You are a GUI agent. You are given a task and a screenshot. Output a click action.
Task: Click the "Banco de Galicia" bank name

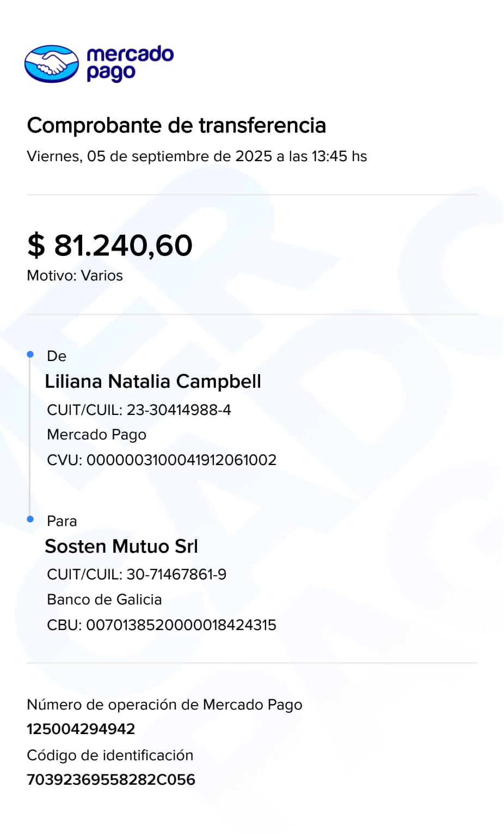point(104,600)
